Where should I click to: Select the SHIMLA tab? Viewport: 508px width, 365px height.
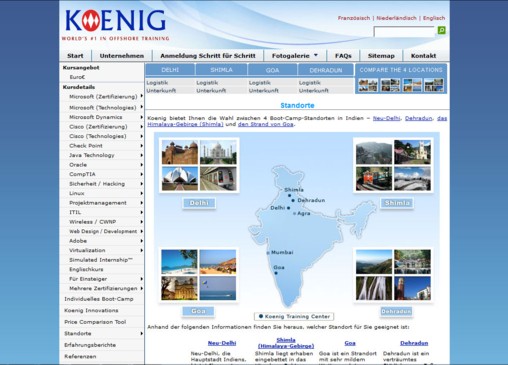point(221,70)
